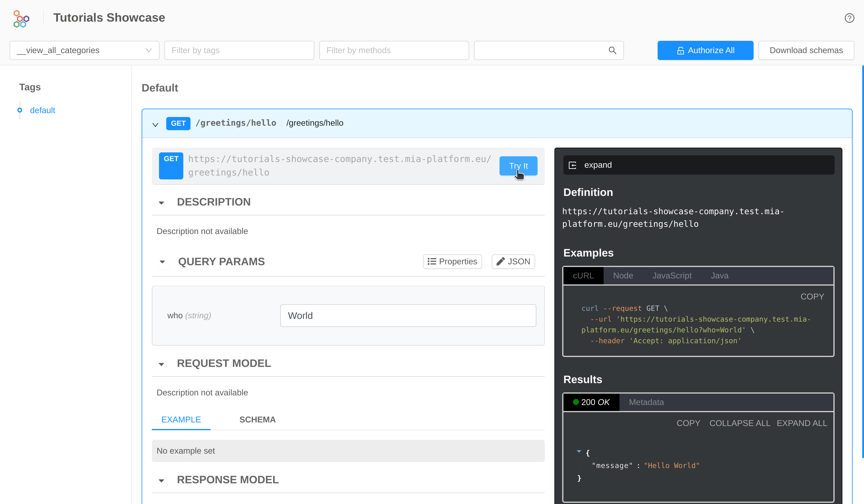Click the Download schemas button
This screenshot has width=864, height=504.
[806, 50]
